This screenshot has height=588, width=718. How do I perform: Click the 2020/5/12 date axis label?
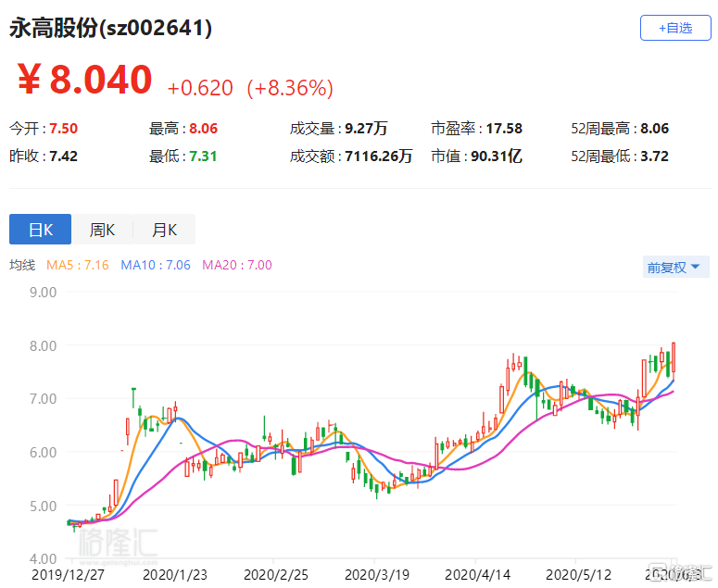578,575
